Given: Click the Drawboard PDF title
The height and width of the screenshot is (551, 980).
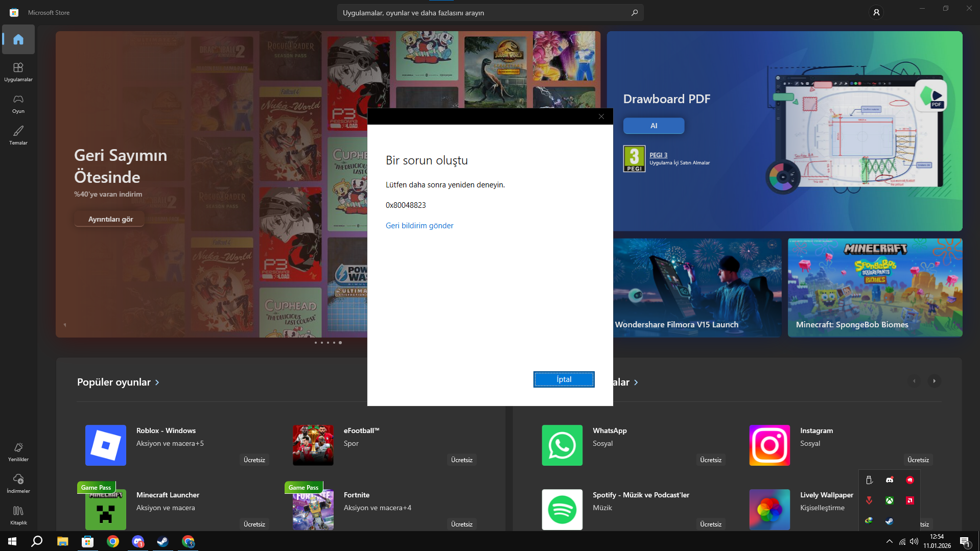Looking at the screenshot, I should (x=667, y=99).
